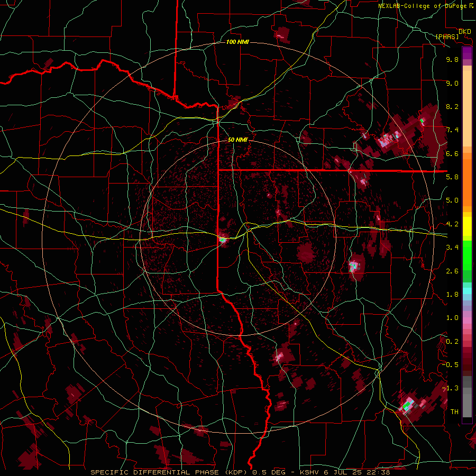Click the 4.2 scale value
Image resolution: width=476 pixels, height=476 pixels.
pyautogui.click(x=452, y=224)
